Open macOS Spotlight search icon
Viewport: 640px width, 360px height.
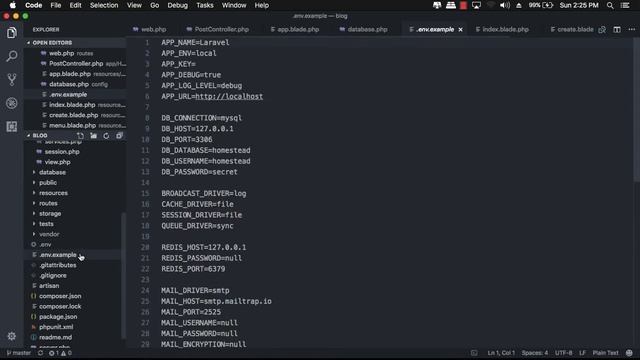pyautogui.click(x=610, y=5)
